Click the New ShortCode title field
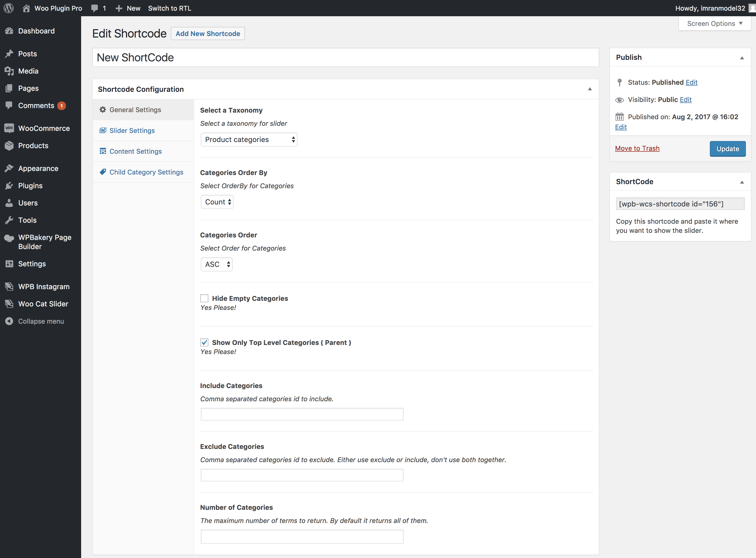The width and height of the screenshot is (756, 558). click(346, 57)
